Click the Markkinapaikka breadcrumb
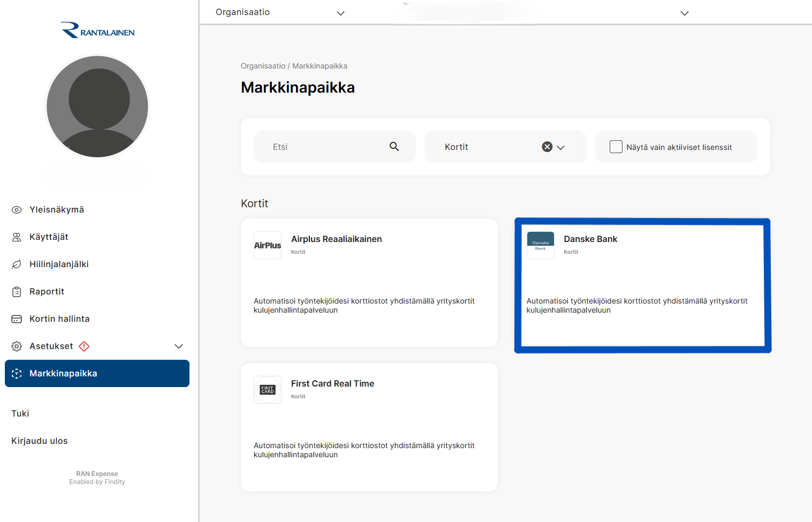 coord(320,66)
